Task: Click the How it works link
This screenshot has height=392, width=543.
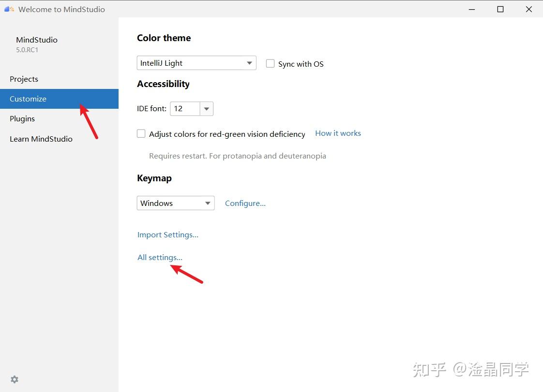Action: [x=338, y=133]
